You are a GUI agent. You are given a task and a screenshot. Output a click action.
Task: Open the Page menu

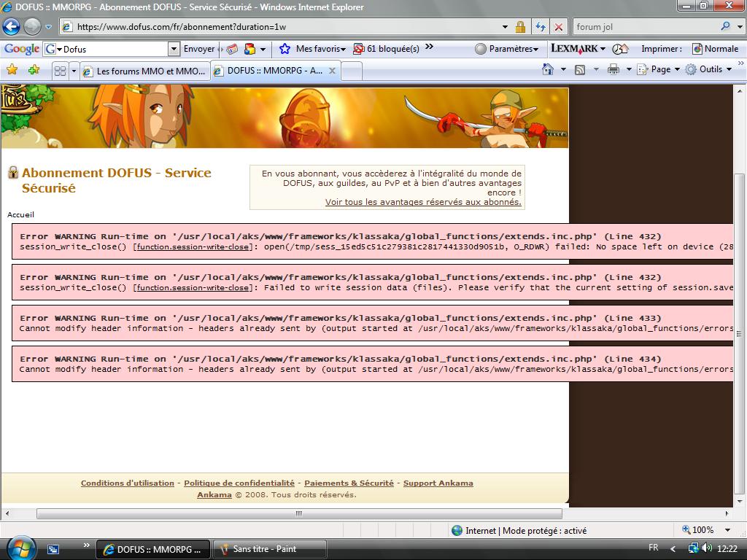[659, 69]
